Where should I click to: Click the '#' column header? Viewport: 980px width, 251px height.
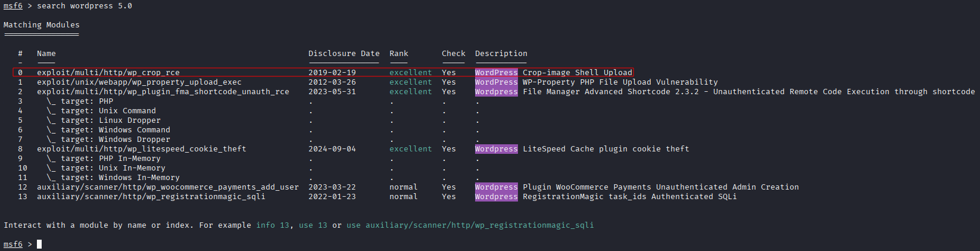[x=20, y=54]
